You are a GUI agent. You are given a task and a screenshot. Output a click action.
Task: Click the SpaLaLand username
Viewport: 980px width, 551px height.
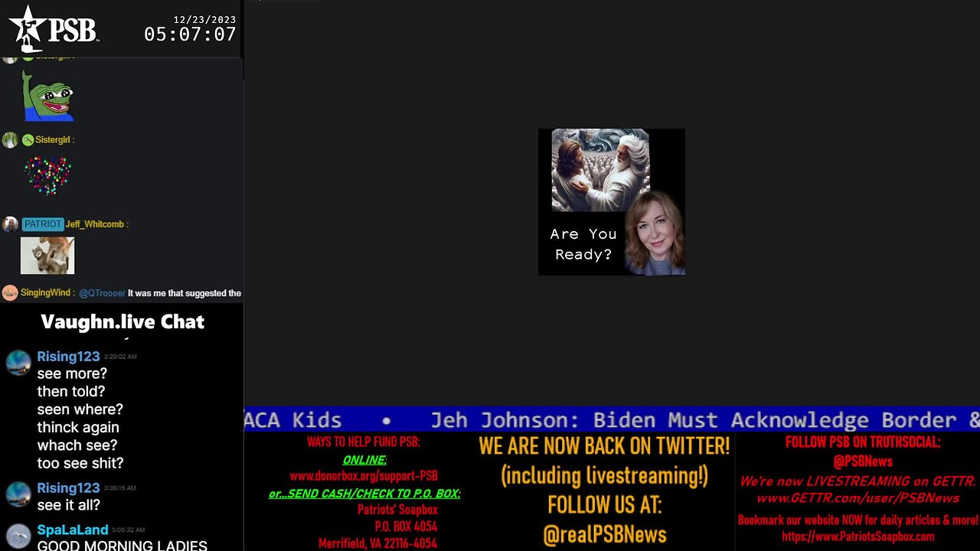coord(73,530)
